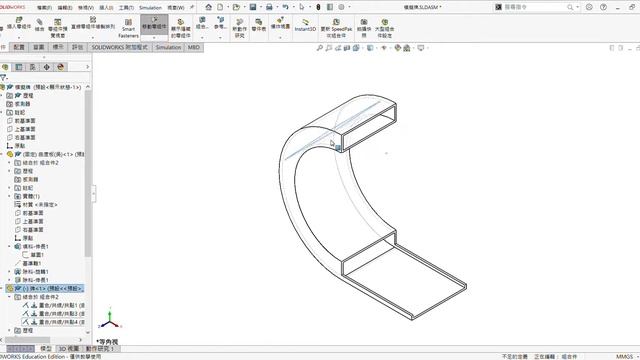Select the 3D Views bottom tab
The image size is (640, 360).
point(69,349)
